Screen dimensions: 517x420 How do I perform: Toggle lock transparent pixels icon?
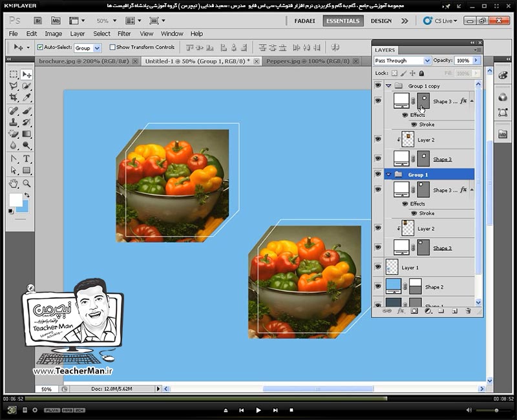coord(394,73)
